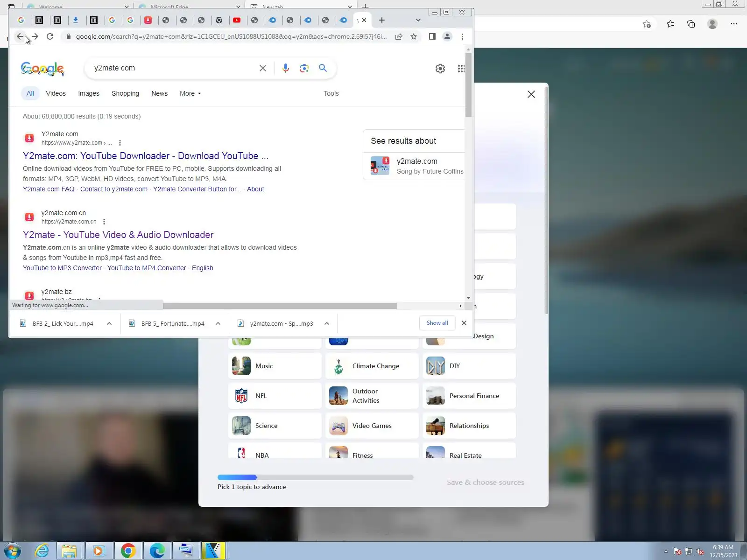The image size is (747, 560).
Task: Start Google voice search
Action: coord(286,68)
